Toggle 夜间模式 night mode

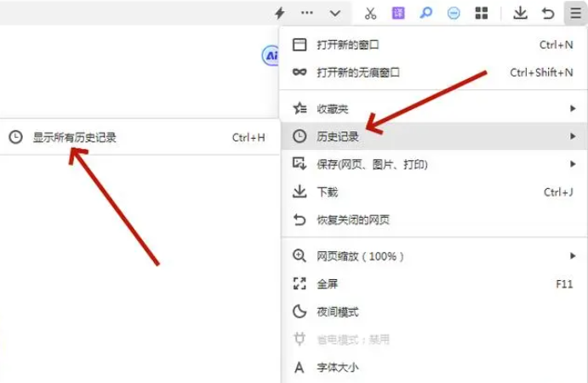[x=433, y=312]
